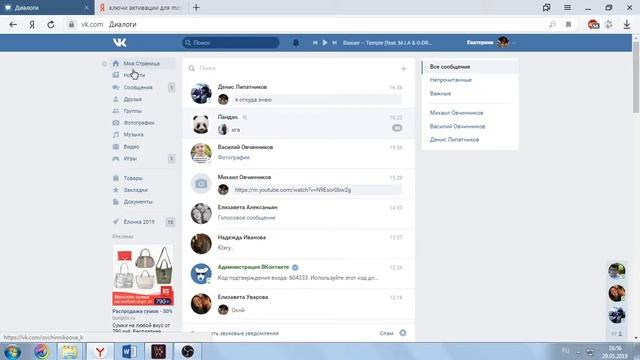Open the Спам link below the dialogs
This screenshot has height=360, width=640.
coord(386,333)
